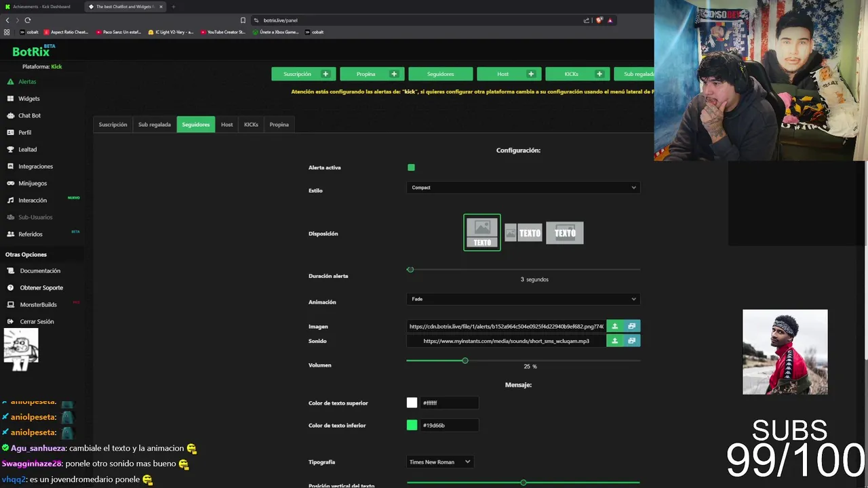The height and width of the screenshot is (488, 868).
Task: Open the Brave shields icon
Action: tap(599, 20)
